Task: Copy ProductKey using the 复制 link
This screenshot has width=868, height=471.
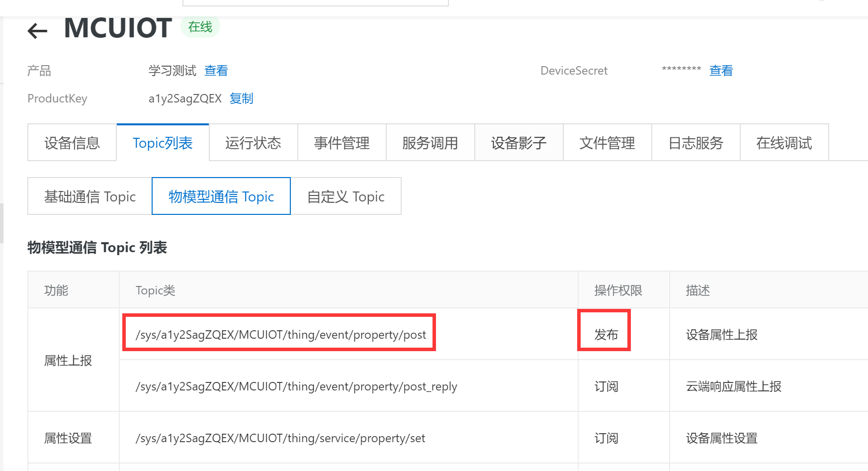Action: click(241, 98)
